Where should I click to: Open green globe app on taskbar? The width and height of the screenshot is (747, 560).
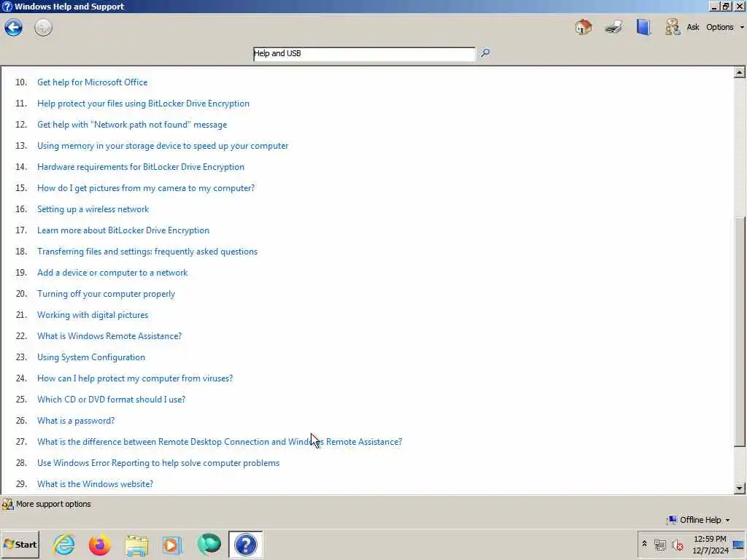(x=209, y=545)
